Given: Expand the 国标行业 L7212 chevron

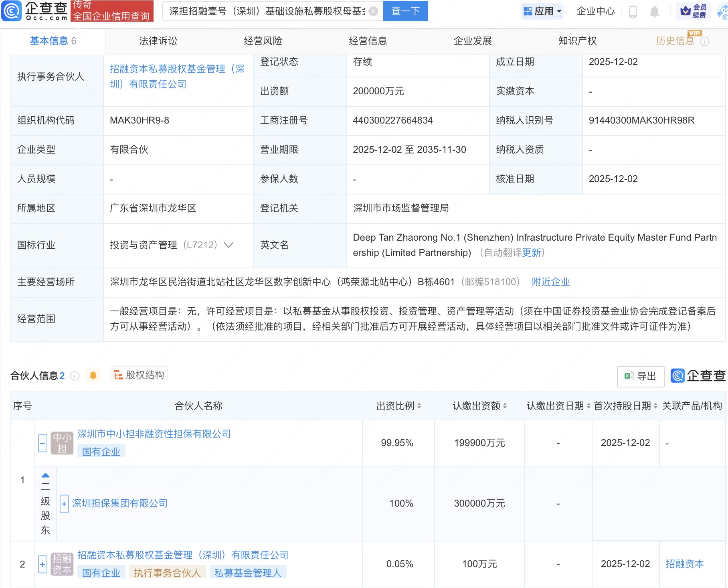Looking at the screenshot, I should pyautogui.click(x=228, y=245).
